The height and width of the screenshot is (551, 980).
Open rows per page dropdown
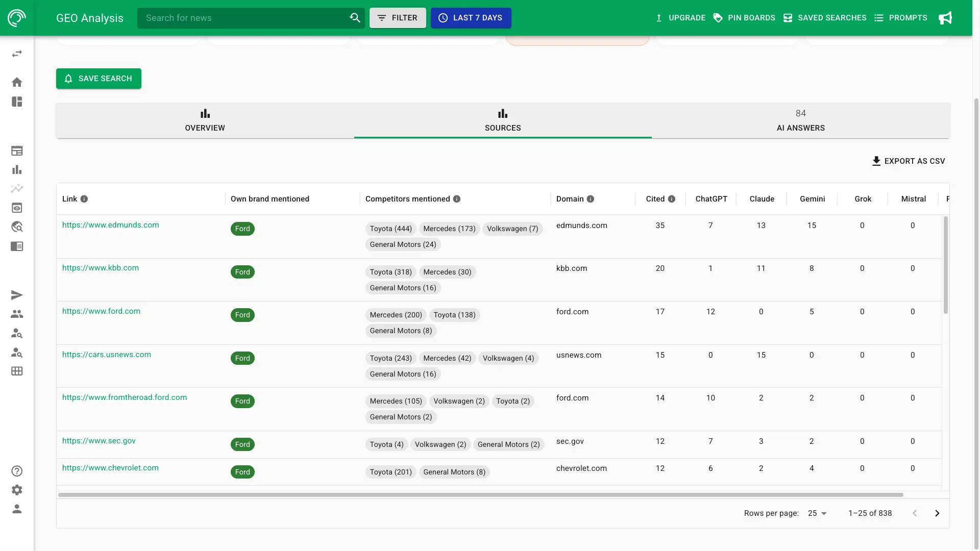click(x=817, y=513)
